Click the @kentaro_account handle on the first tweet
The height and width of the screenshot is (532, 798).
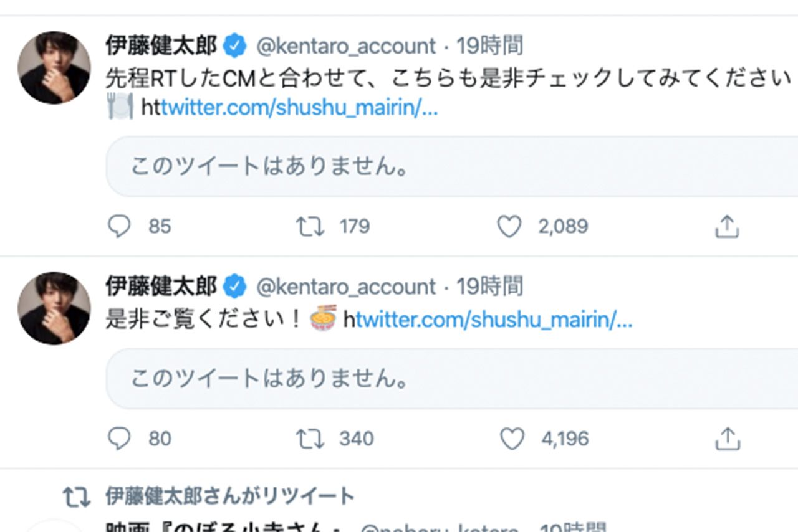tap(349, 44)
